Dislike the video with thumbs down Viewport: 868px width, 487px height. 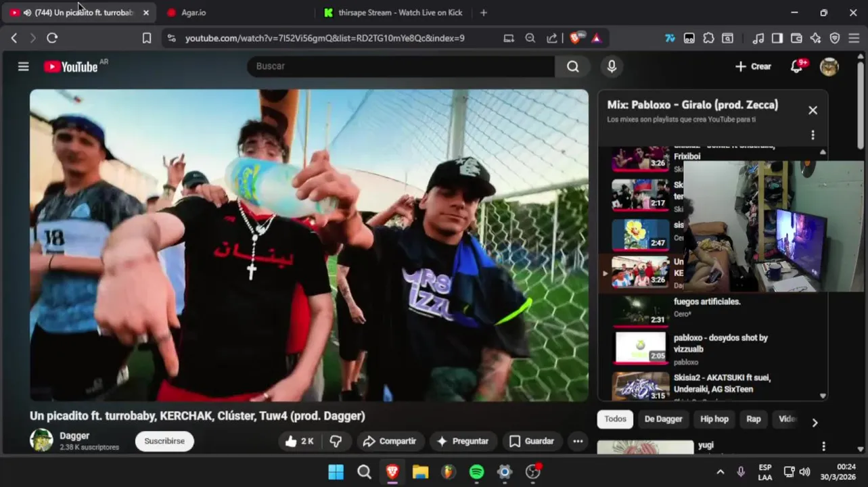click(336, 441)
